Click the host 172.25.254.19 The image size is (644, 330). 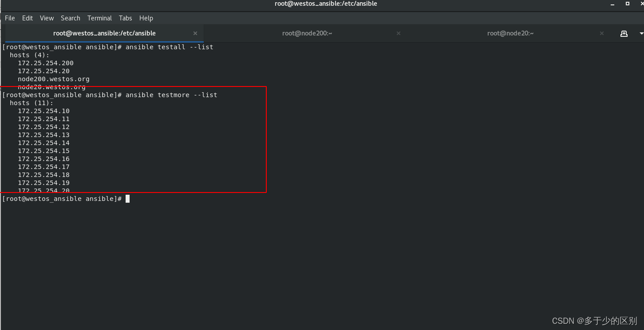(43, 183)
